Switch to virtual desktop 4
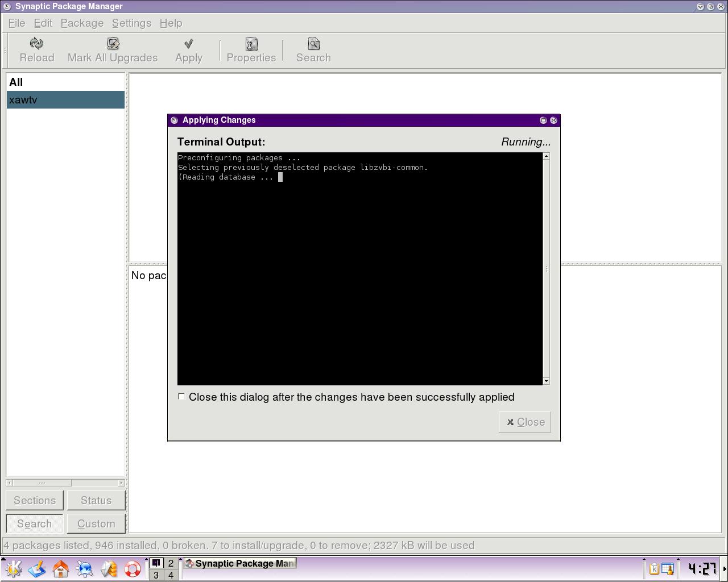This screenshot has width=728, height=582. [x=171, y=575]
